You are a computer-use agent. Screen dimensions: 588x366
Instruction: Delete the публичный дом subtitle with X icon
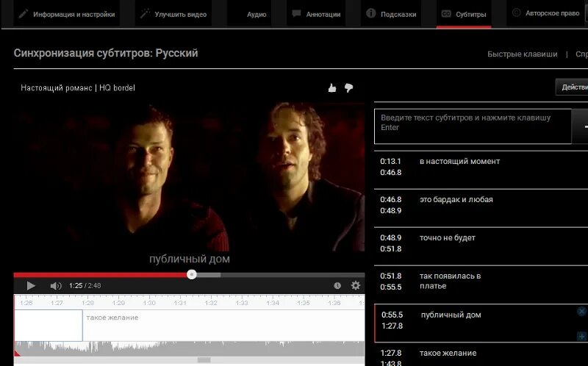point(581,311)
